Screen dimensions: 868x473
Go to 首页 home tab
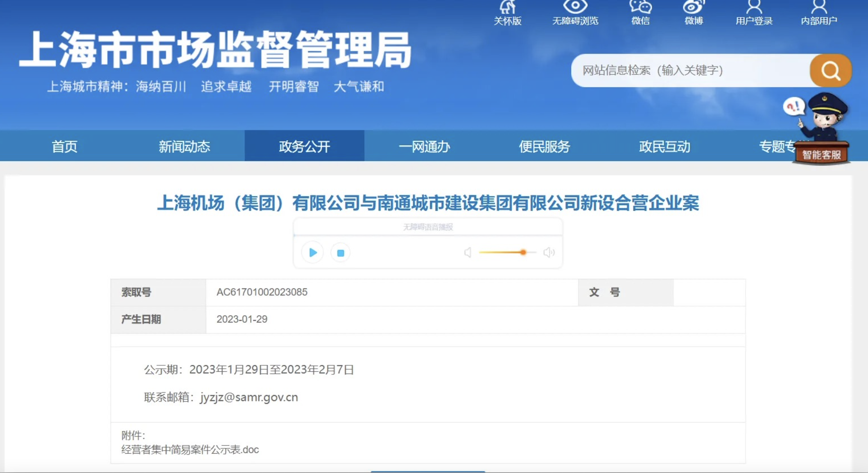(x=64, y=147)
